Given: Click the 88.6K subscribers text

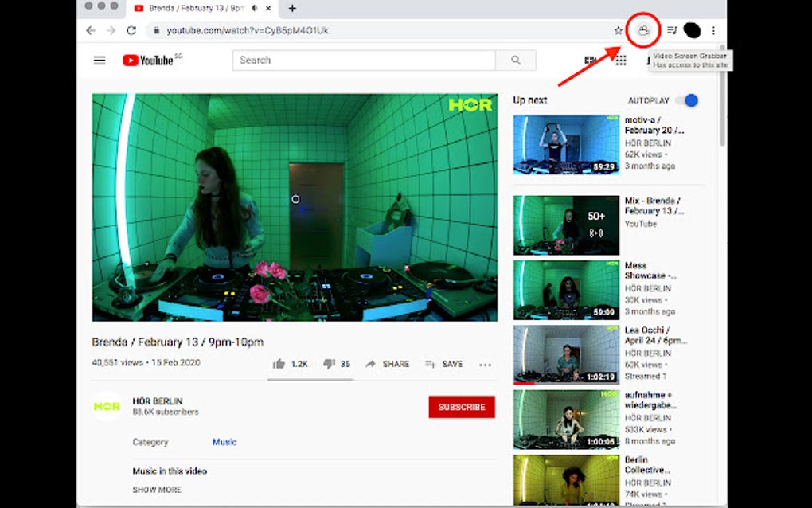Looking at the screenshot, I should (x=166, y=412).
